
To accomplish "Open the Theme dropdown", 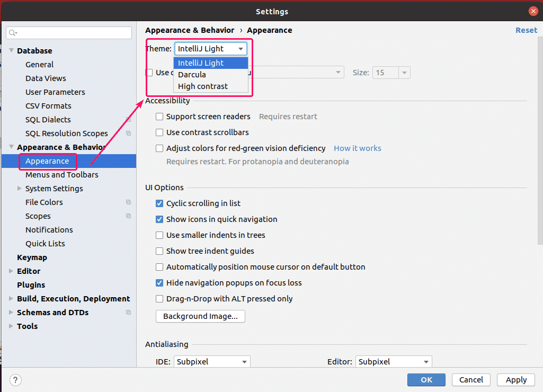I will 210,49.
